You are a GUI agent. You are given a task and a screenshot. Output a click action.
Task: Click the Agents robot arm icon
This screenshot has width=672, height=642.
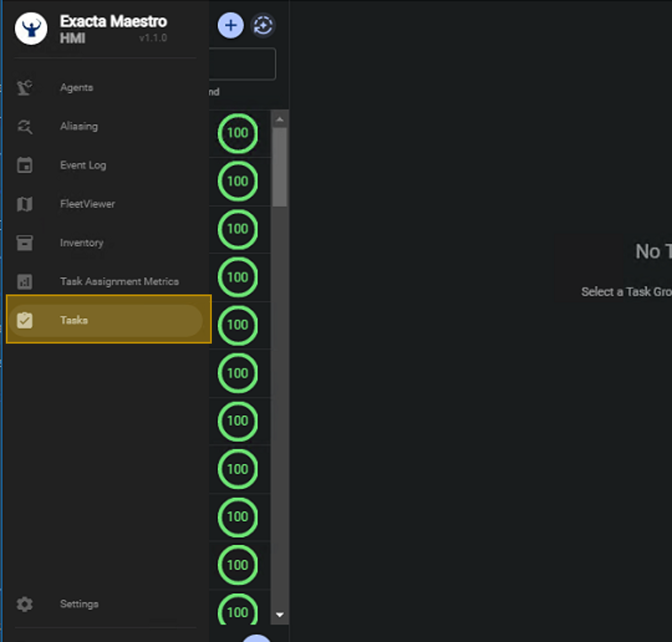pyautogui.click(x=25, y=88)
